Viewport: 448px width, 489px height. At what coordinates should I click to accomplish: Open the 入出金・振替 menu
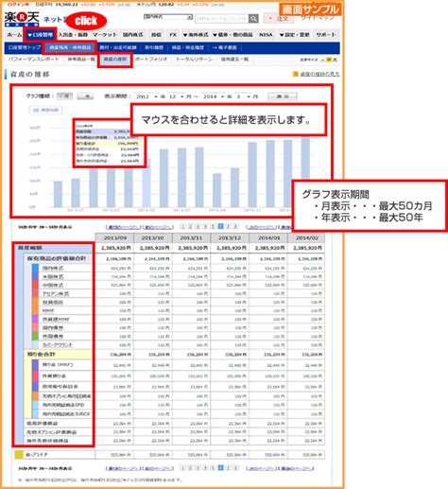pos(73,35)
